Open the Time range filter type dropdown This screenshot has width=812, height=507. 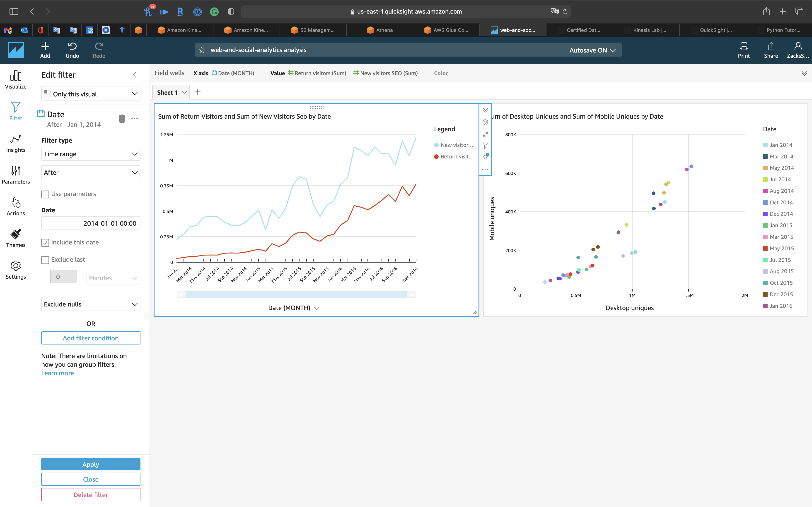click(91, 154)
